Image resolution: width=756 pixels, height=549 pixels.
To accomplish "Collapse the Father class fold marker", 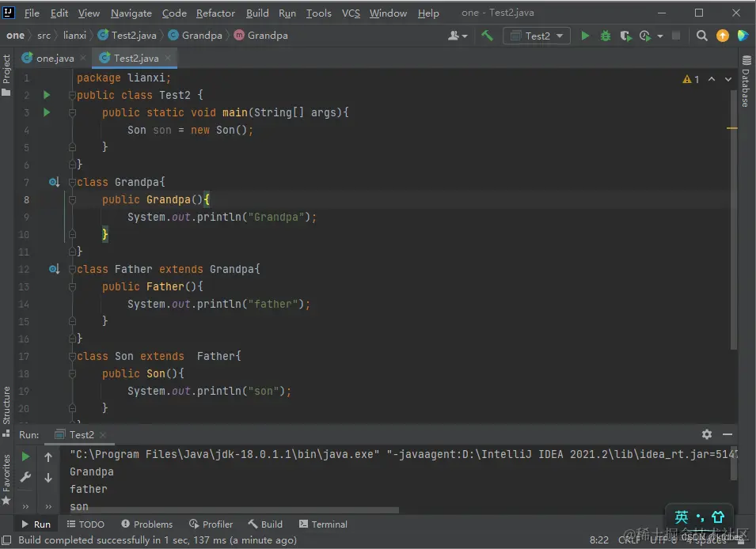I will pyautogui.click(x=72, y=269).
